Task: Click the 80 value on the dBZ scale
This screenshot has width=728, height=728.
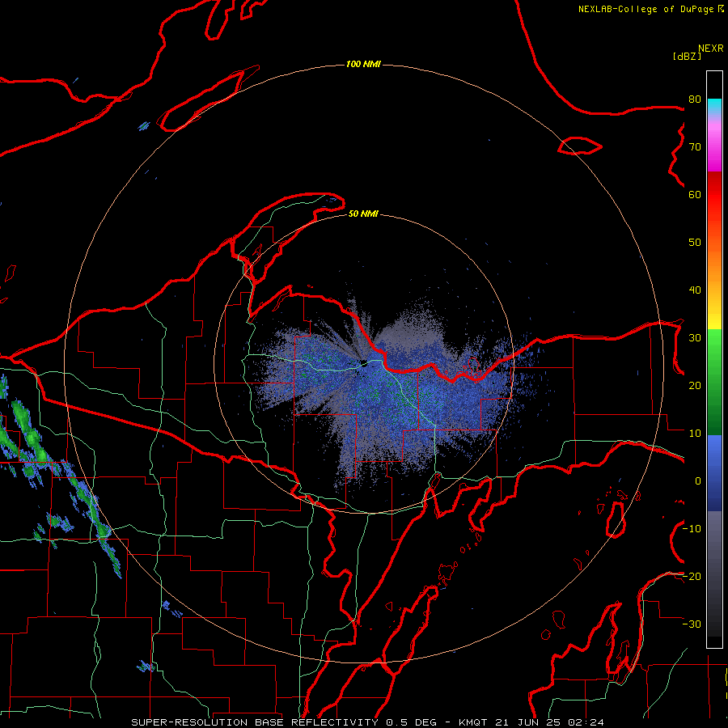Action: [x=695, y=99]
